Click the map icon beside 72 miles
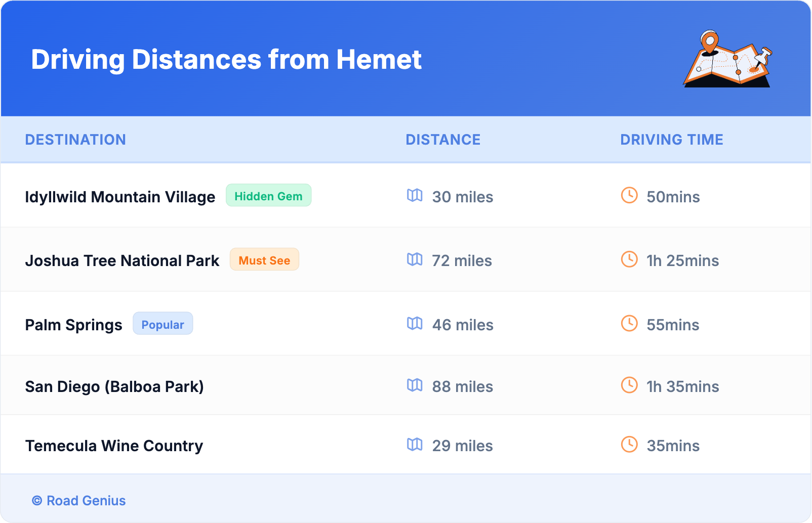Viewport: 812px width, 523px height. [x=415, y=260]
